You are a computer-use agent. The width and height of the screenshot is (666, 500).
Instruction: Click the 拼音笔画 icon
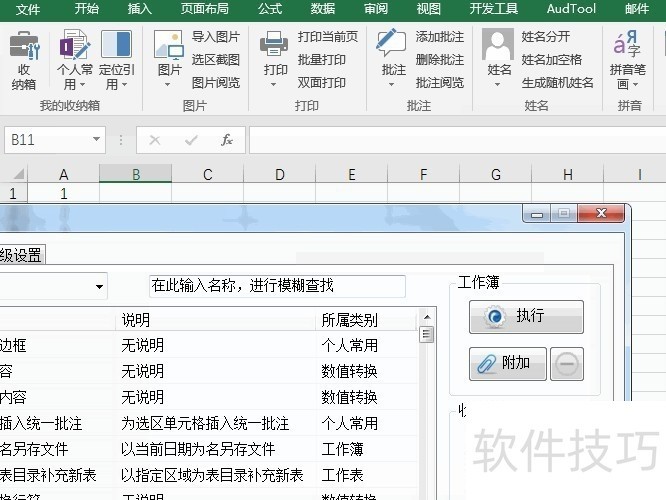627,44
